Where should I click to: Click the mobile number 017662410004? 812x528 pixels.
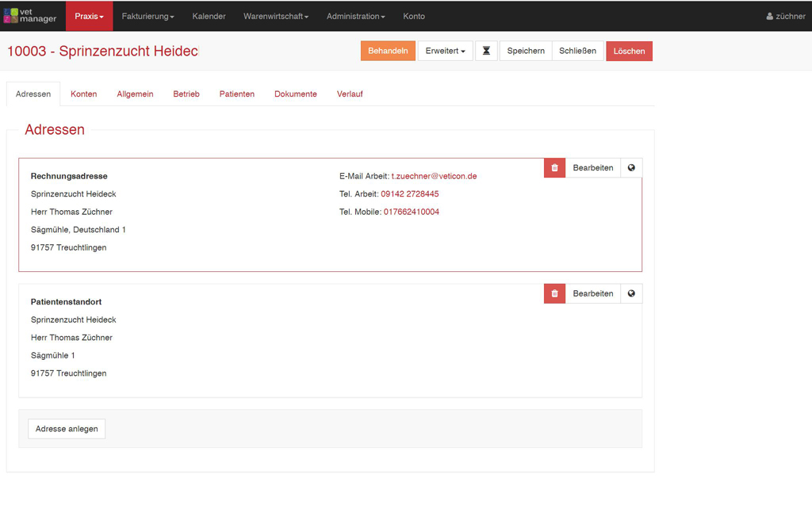click(x=411, y=212)
